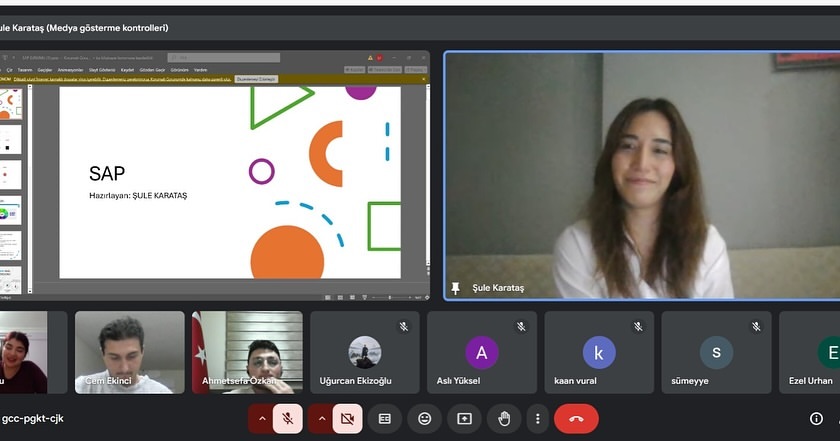
Task: Open Slayt Gösterisi tab in PowerPoint
Action: (x=102, y=70)
